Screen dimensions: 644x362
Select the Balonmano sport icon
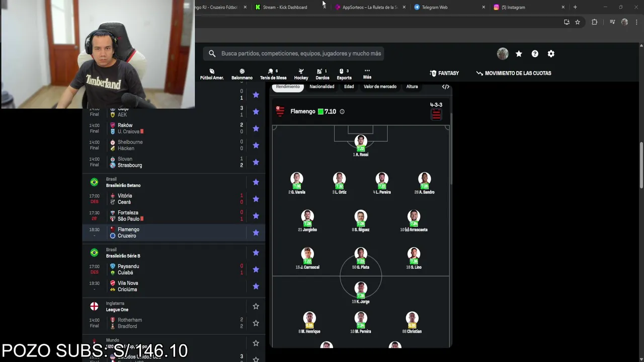[242, 74]
